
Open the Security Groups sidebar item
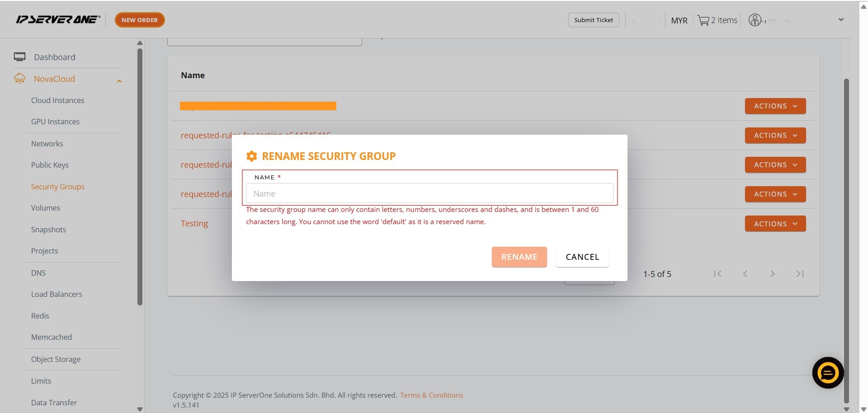coord(57,187)
